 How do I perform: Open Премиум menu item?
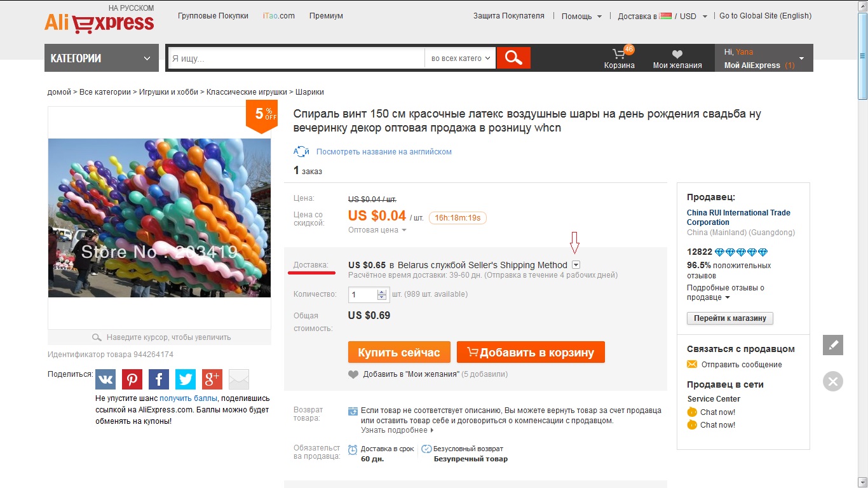click(326, 16)
